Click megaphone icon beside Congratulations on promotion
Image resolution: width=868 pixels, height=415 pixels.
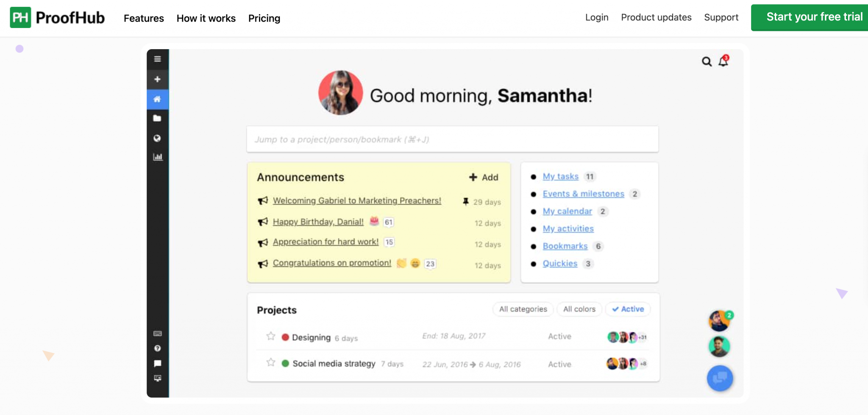(263, 264)
